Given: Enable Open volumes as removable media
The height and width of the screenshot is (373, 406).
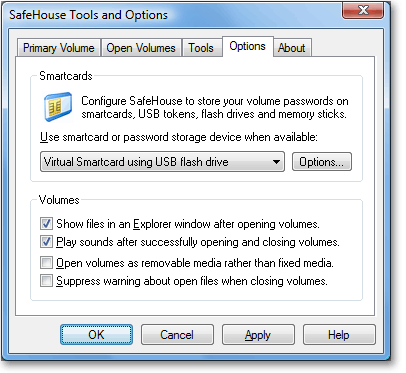Looking at the screenshot, I should click(x=46, y=263).
